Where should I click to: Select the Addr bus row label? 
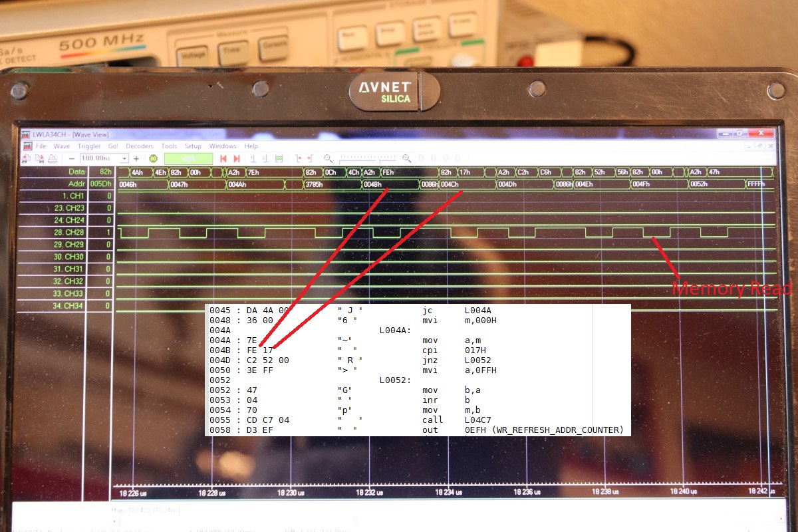(77, 184)
